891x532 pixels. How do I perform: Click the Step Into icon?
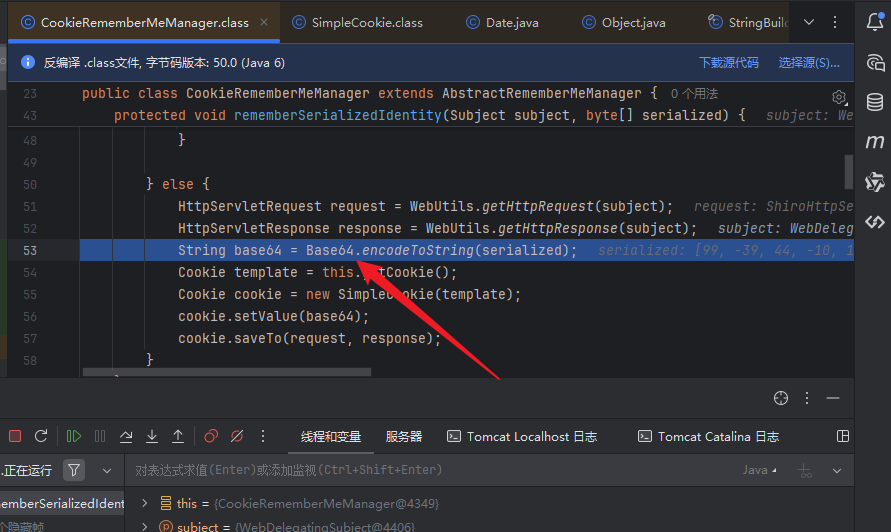tap(152, 436)
